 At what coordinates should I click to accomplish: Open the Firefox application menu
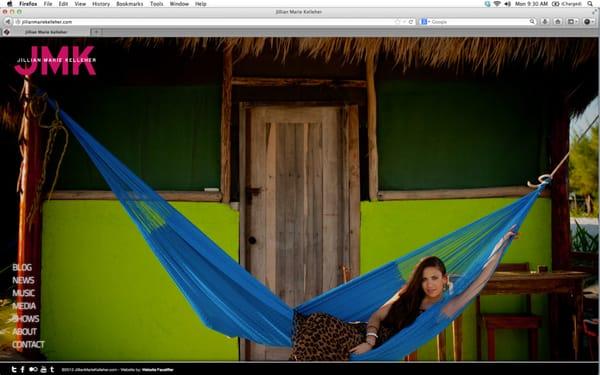(28, 4)
